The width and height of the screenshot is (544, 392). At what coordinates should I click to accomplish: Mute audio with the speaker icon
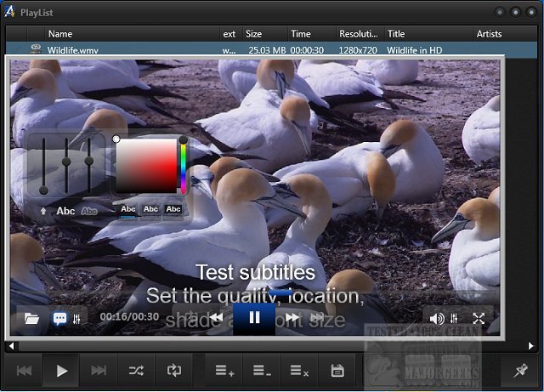[436, 319]
